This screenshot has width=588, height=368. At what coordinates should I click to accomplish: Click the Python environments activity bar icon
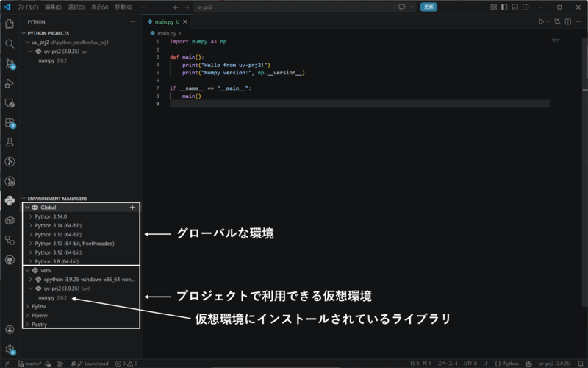point(10,200)
